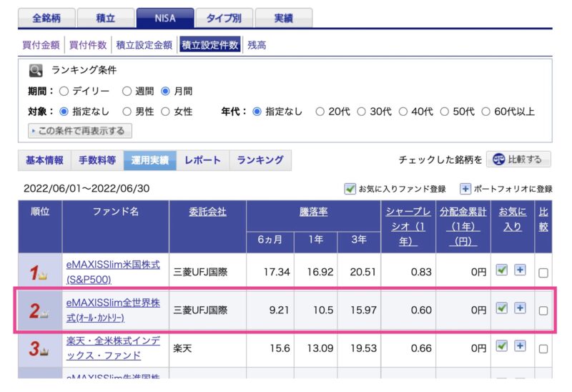Viewport: 572px width, 392px height.
Task: Select the デイリー period radio button
Action: pyautogui.click(x=64, y=92)
